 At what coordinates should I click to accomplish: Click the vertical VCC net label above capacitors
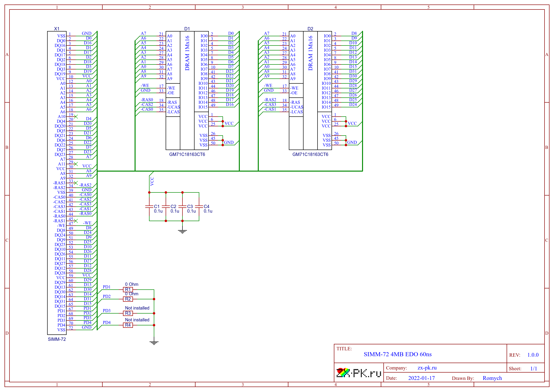pyautogui.click(x=152, y=181)
